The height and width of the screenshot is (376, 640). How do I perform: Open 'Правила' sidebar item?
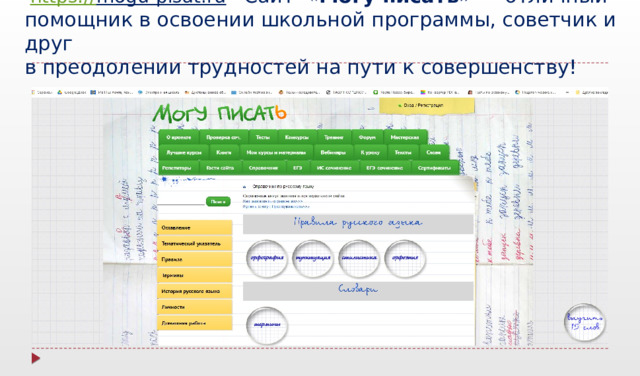point(194,260)
